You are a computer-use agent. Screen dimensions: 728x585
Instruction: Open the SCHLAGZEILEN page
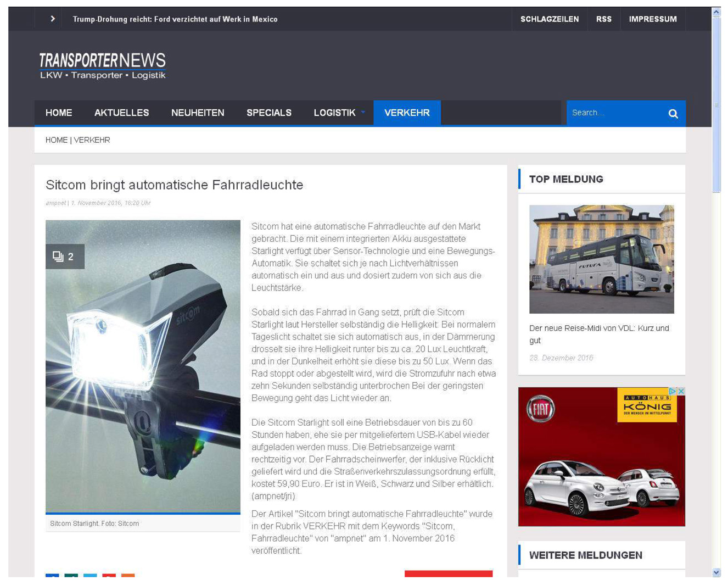click(x=549, y=19)
